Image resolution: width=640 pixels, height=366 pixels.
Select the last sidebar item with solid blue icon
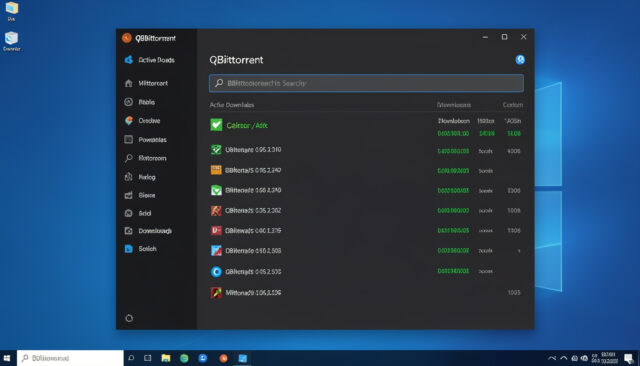140,249
